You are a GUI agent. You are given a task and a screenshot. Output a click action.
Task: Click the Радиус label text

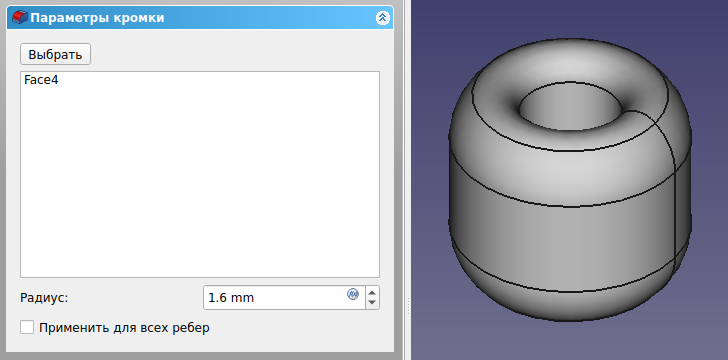[44, 298]
